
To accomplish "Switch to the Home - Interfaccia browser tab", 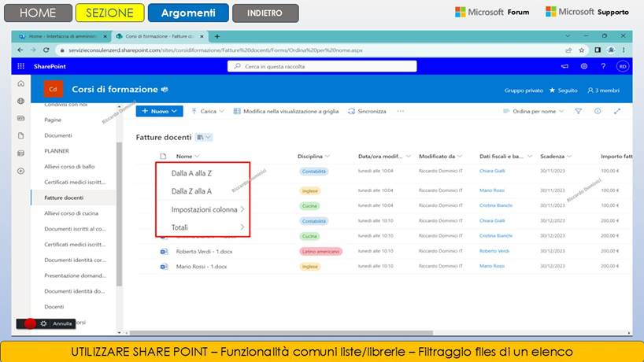I will 61,36.
